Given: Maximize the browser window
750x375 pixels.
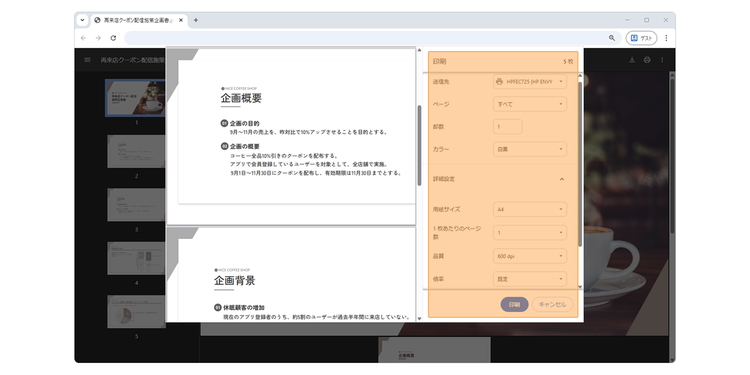Looking at the screenshot, I should [x=647, y=20].
